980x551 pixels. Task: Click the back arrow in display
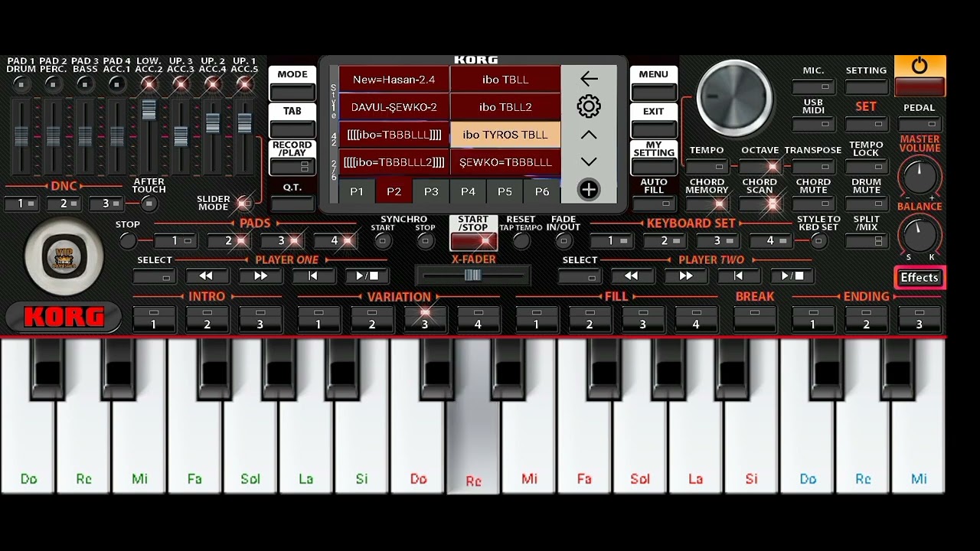(589, 79)
